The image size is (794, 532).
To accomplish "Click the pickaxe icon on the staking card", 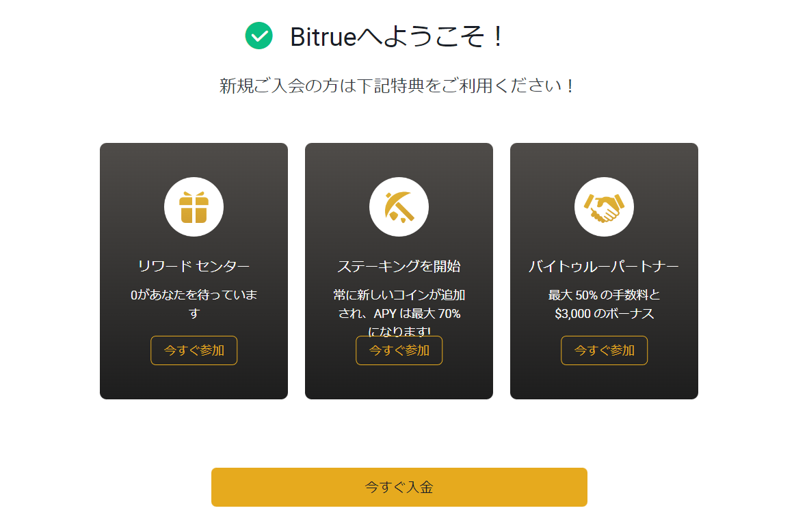I will [x=399, y=206].
